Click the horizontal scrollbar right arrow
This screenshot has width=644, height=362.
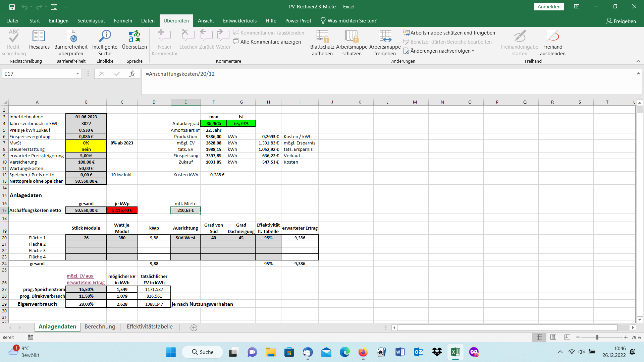click(x=633, y=327)
